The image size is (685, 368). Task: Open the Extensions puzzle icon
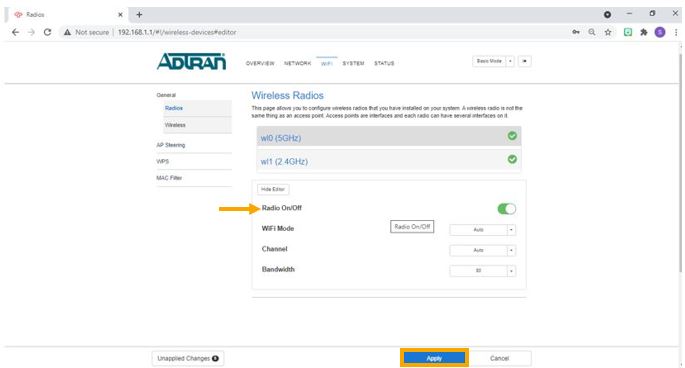643,32
